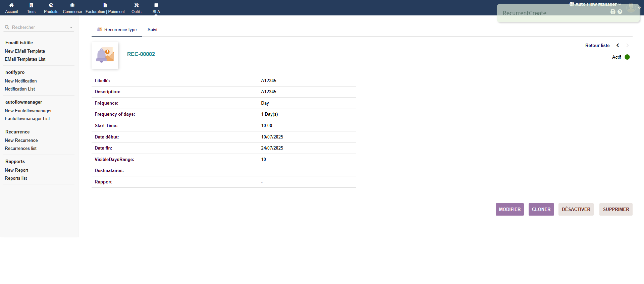Open the help question mark icon
This screenshot has width=644, height=284.
point(620,12)
